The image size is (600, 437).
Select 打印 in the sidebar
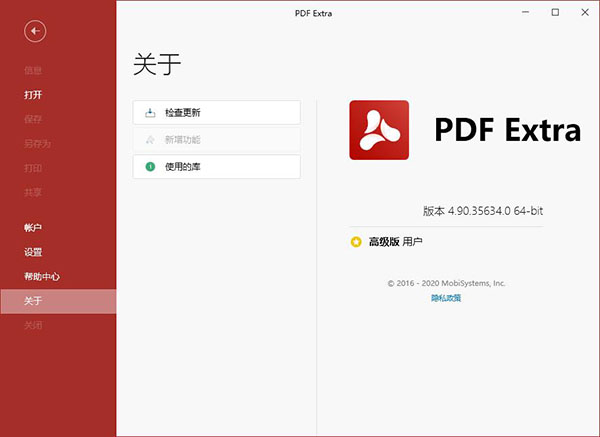coord(33,168)
